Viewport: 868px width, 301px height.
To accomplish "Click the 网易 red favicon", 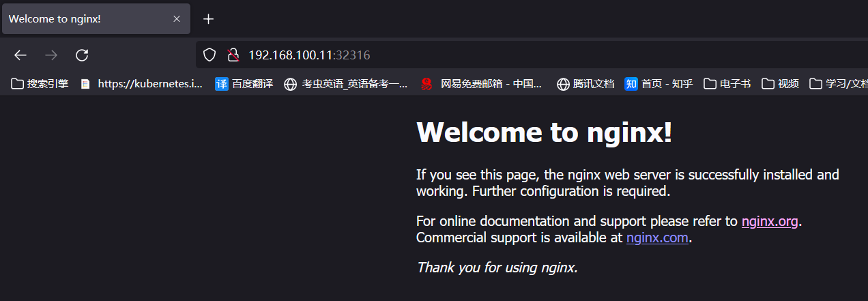I will click(426, 84).
